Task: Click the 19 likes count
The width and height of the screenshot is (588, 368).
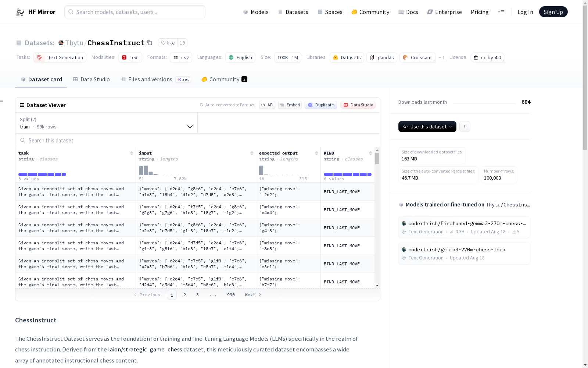Action: (x=182, y=43)
